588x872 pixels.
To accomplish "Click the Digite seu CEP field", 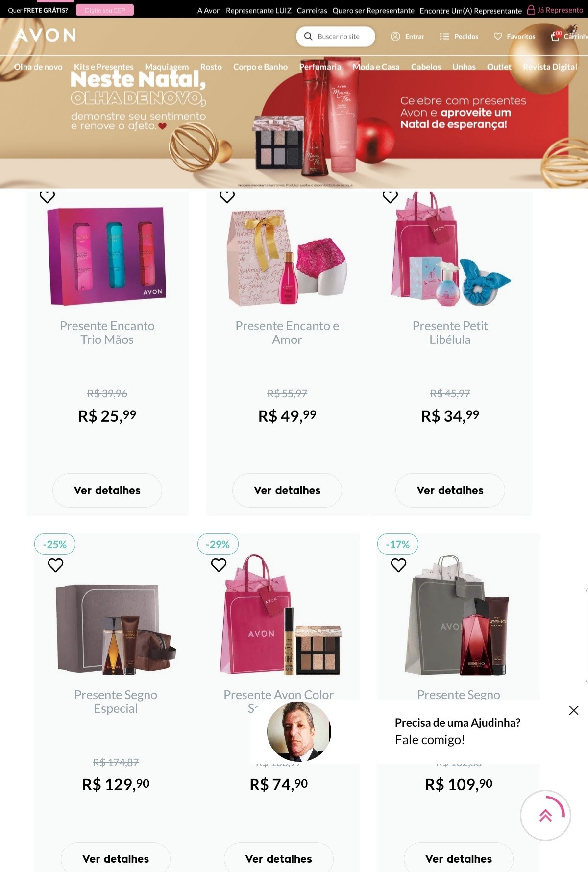I will point(105,10).
